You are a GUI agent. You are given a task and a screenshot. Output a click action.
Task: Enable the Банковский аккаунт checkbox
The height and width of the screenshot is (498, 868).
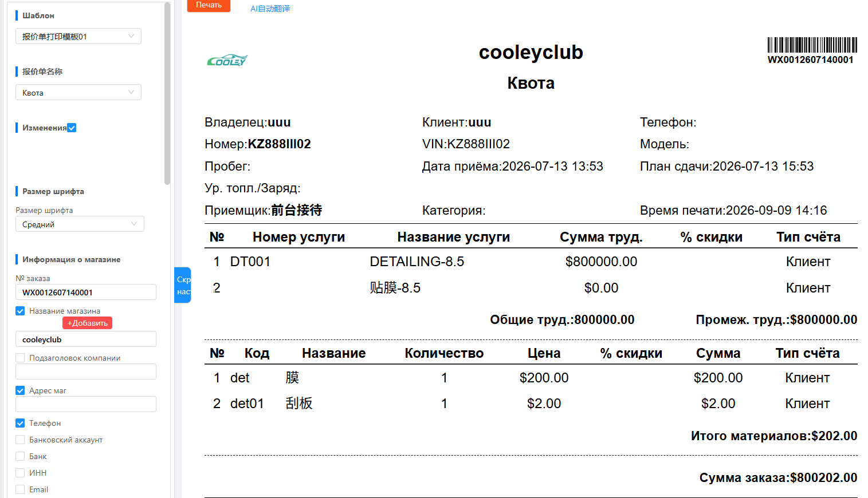point(20,440)
